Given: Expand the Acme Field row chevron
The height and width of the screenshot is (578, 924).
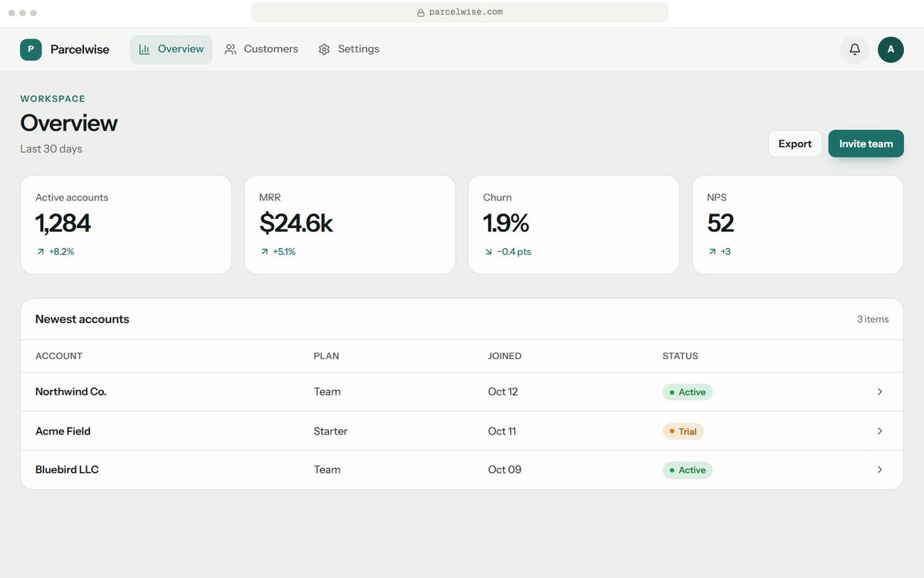Looking at the screenshot, I should 879,432.
